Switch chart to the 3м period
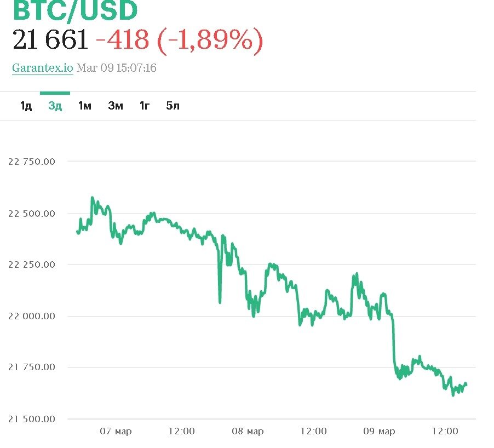This screenshot has height=448, width=494. coord(115,106)
